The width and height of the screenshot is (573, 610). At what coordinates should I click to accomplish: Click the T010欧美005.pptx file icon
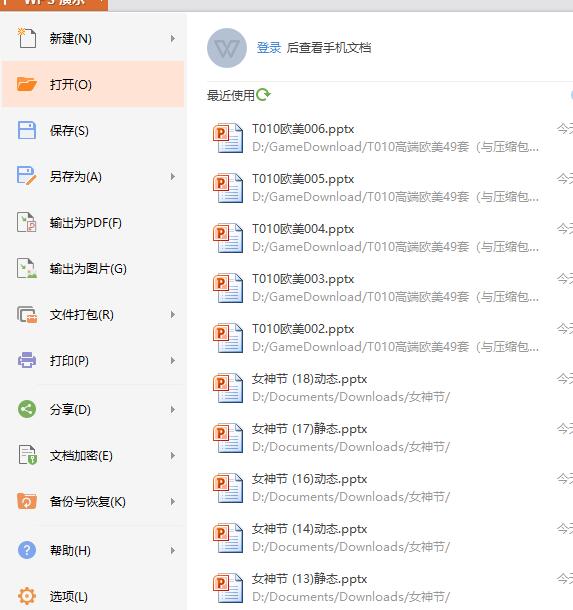[228, 188]
